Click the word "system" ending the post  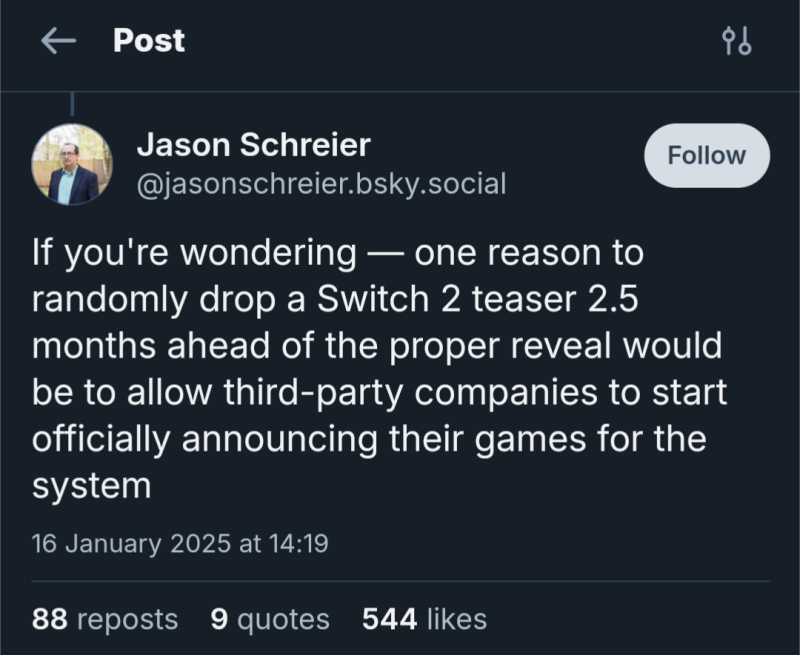pyautogui.click(x=91, y=485)
